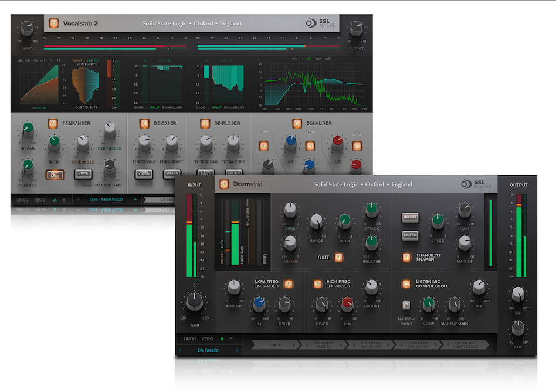Expand the Live - Male Vocal preset selector
556x392 pixels.
(106, 199)
